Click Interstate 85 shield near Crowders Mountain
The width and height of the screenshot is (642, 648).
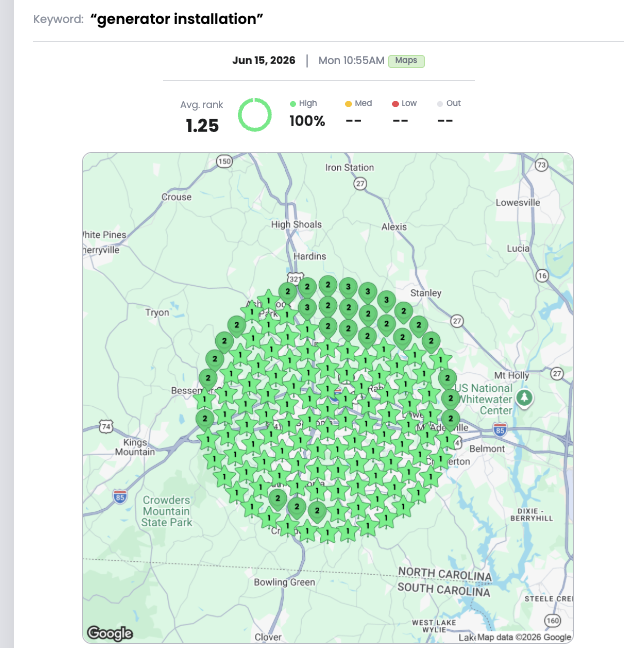click(120, 497)
